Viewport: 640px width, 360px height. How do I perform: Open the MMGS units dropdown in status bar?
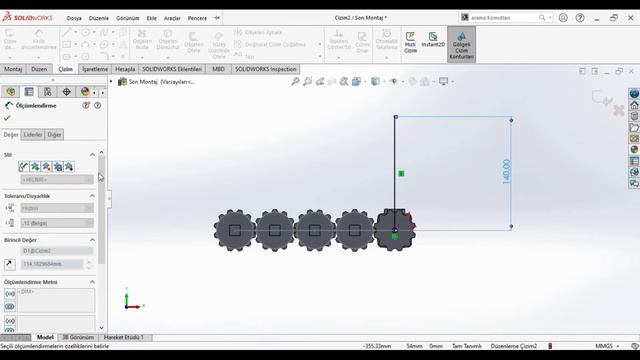(x=607, y=346)
